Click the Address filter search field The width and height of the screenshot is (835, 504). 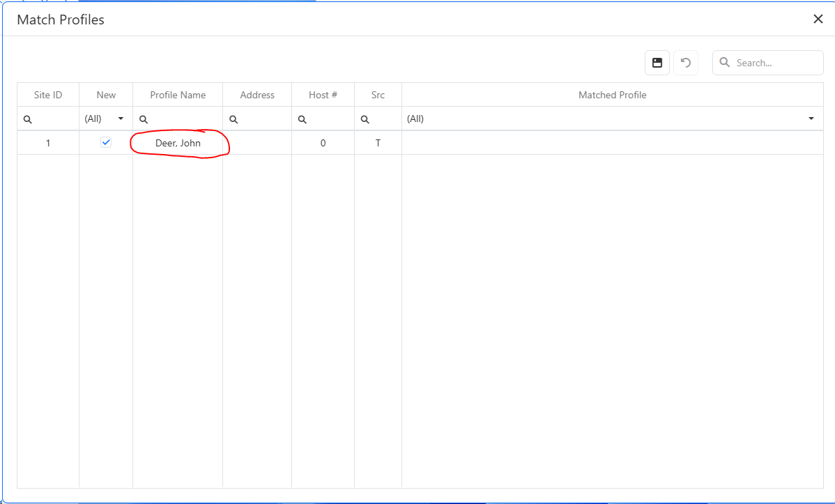[257, 119]
